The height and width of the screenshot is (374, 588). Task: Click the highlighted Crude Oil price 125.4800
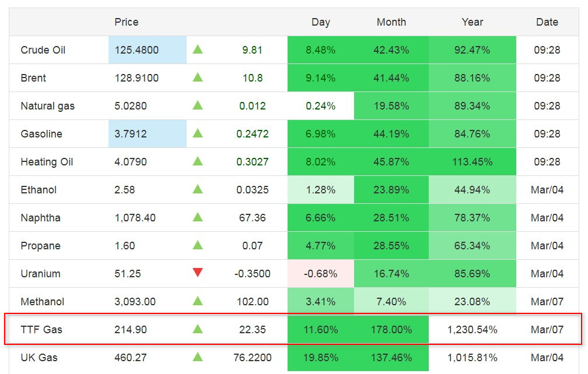(136, 50)
